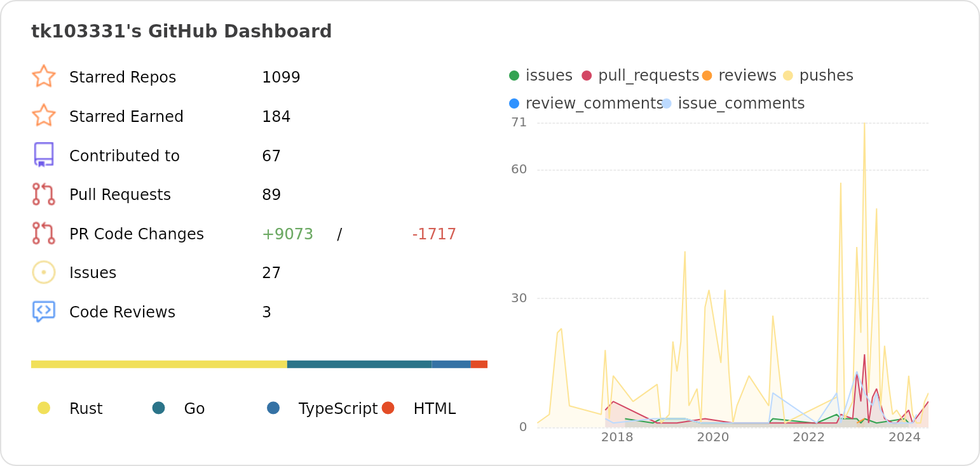Click the value 184
The height and width of the screenshot is (466, 980).
tap(276, 117)
